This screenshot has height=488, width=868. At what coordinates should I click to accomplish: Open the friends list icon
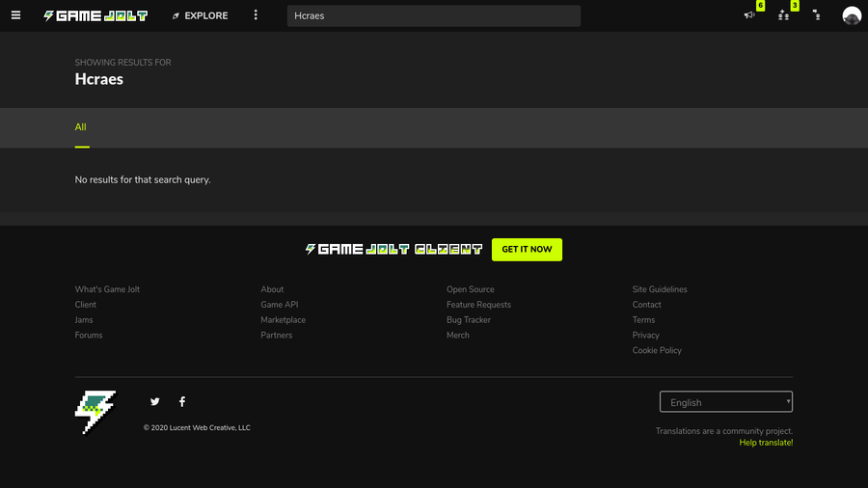point(817,14)
